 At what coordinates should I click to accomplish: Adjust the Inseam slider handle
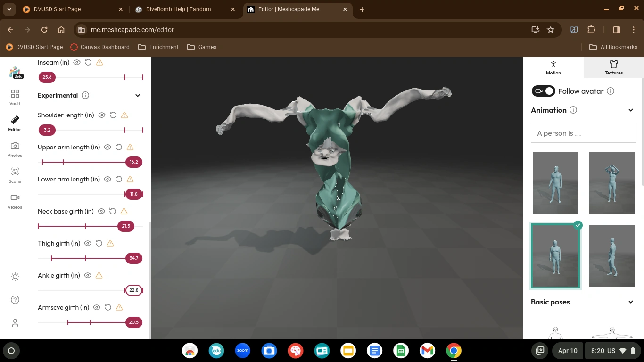point(47,77)
